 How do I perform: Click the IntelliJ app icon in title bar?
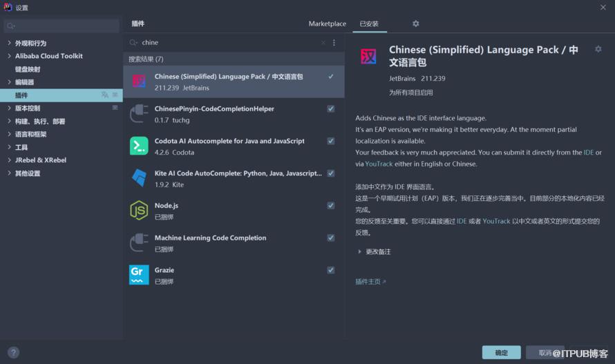[x=8, y=7]
